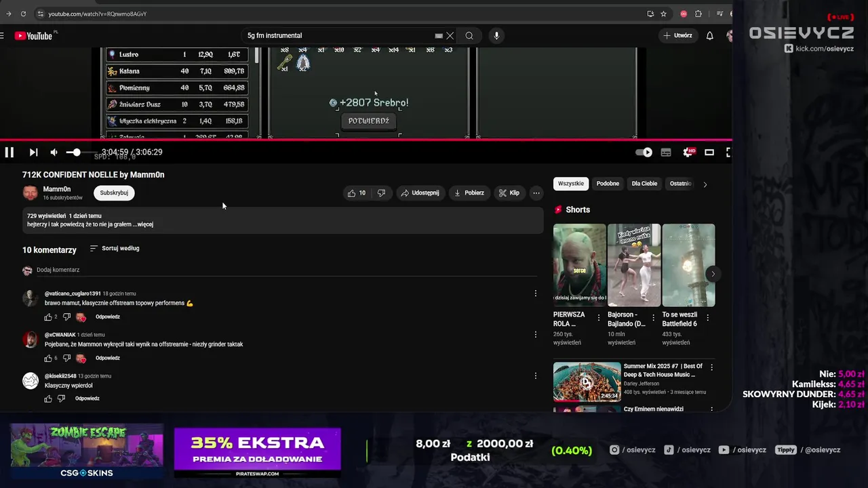Open the browser extensions puzzle icon
This screenshot has height=488, width=868.
tap(698, 14)
